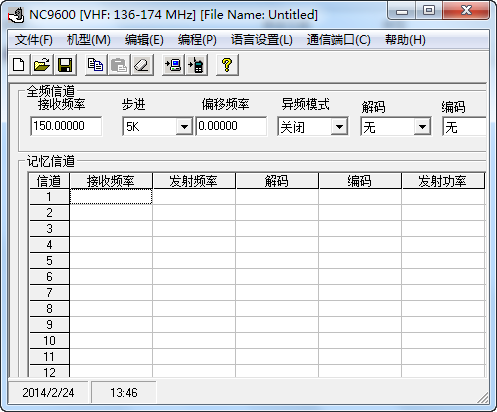The height and width of the screenshot is (412, 497).
Task: Open the 编辑(E) menu
Action: point(144,40)
